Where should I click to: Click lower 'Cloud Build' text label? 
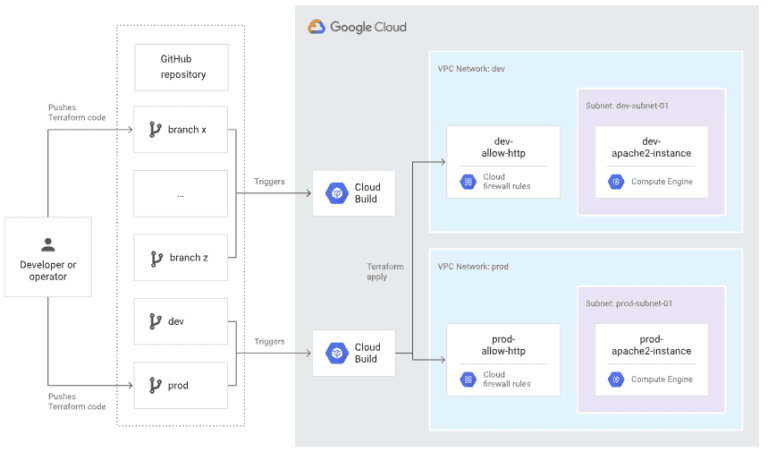pyautogui.click(x=367, y=353)
